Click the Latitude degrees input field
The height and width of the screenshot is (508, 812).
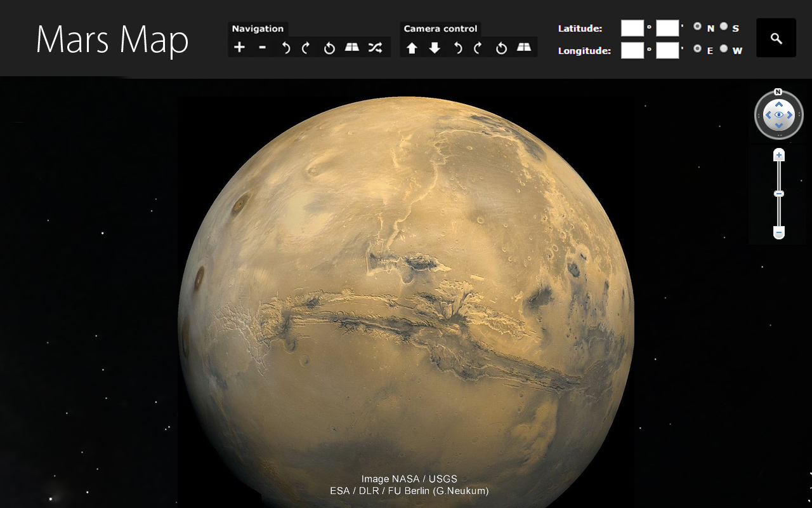click(632, 28)
